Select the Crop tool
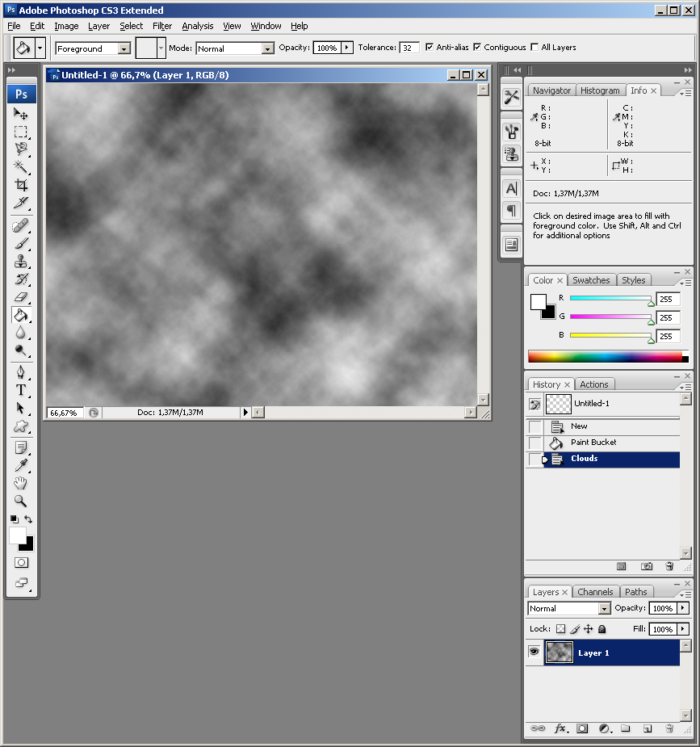Screen dimensions: 700x747 [21, 185]
